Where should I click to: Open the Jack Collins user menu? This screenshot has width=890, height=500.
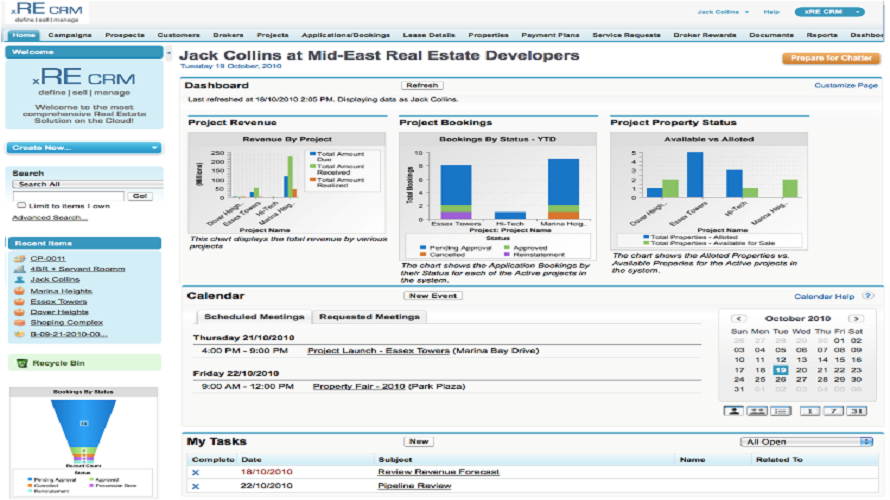point(723,12)
